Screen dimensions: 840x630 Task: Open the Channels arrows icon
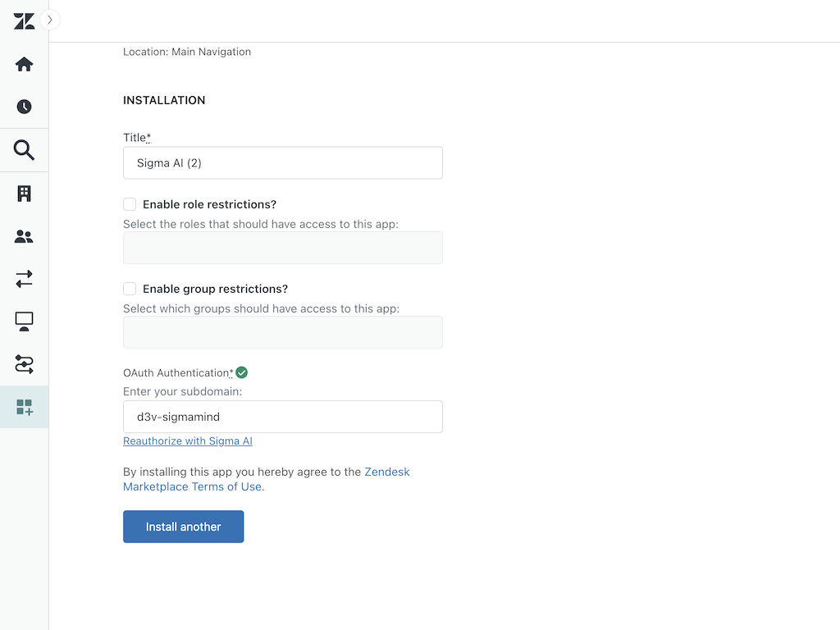point(24,279)
